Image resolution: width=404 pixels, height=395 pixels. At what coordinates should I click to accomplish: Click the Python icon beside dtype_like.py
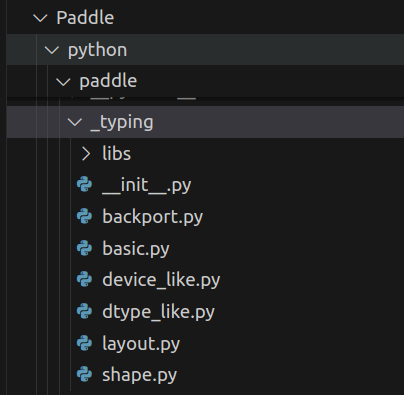84,311
